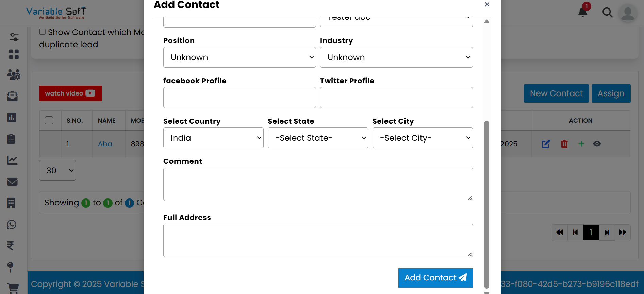The width and height of the screenshot is (644, 294).
Task: Click the search magnifier icon
Action: click(608, 13)
